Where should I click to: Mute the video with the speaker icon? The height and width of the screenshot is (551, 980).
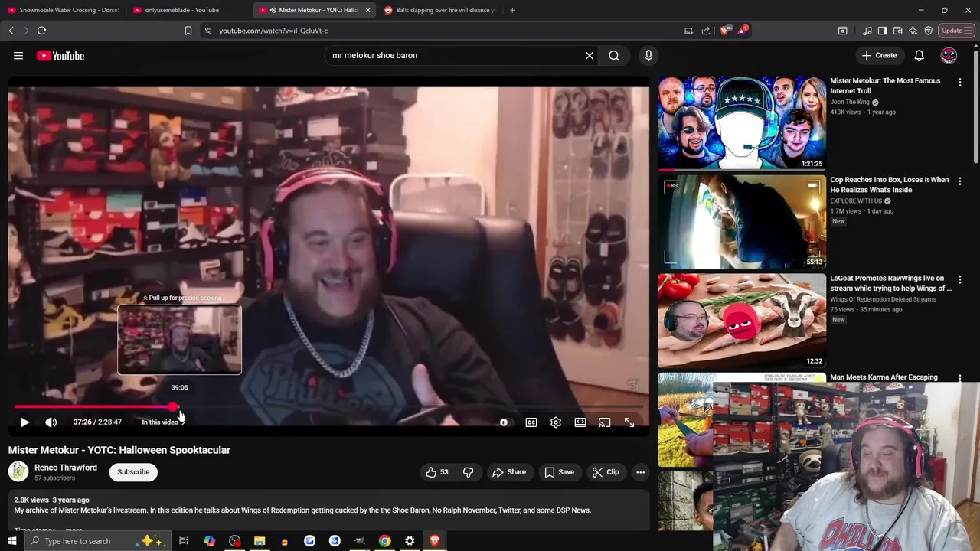[51, 422]
